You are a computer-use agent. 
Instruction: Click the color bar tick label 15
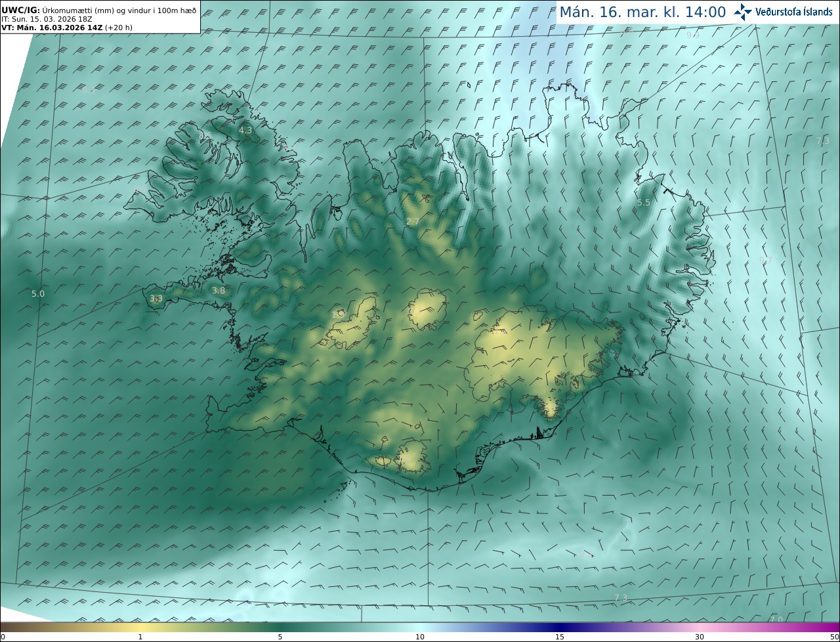[x=560, y=637]
